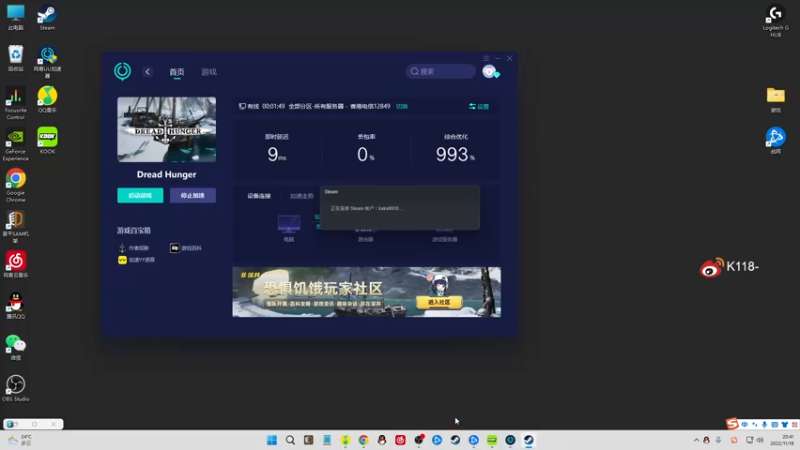The width and height of the screenshot is (800, 450).
Task: Click the 切换 server switch link
Action: tap(402, 106)
